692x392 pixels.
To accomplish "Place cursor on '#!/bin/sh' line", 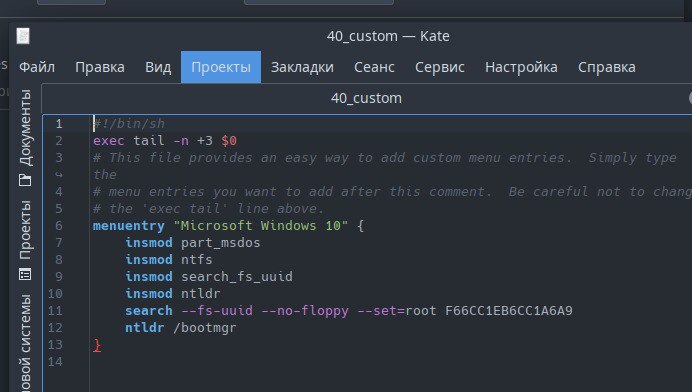I will (x=129, y=124).
